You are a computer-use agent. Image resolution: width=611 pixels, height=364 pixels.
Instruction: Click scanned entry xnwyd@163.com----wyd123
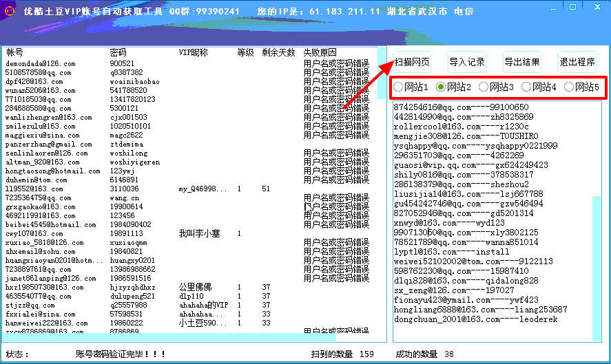[449, 223]
